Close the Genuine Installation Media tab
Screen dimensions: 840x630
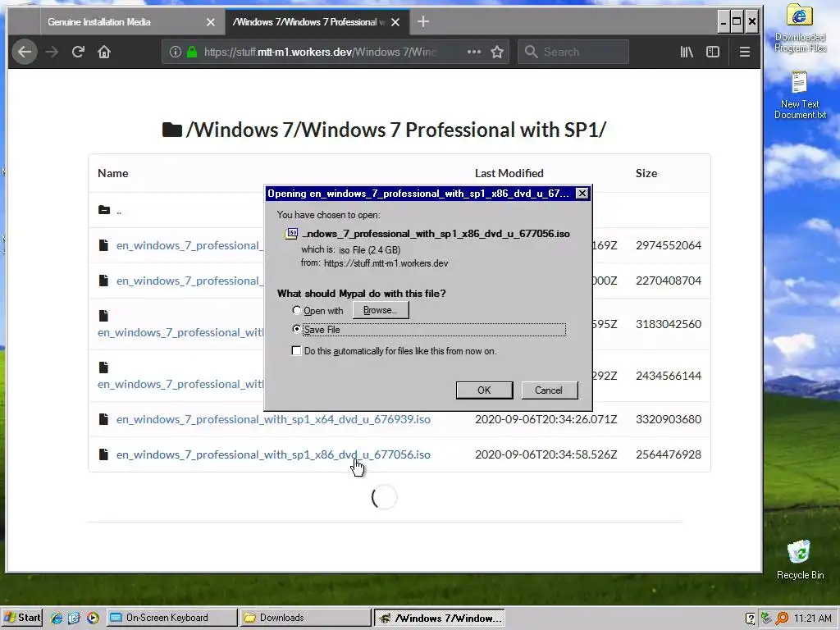pyautogui.click(x=211, y=22)
